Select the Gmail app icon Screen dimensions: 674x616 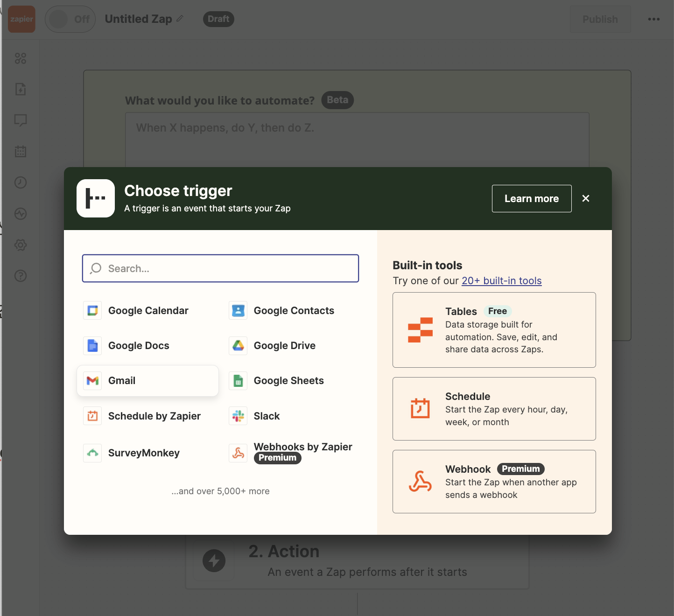click(93, 381)
